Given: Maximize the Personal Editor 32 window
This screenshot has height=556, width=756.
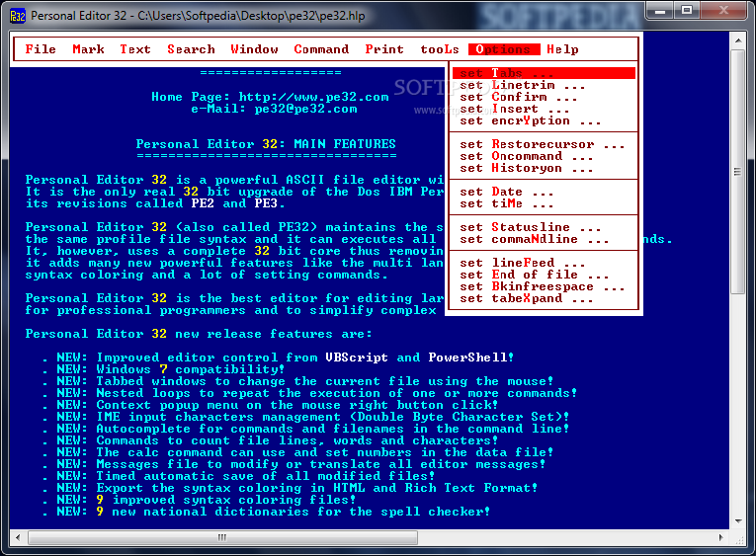Looking at the screenshot, I should pos(686,11).
